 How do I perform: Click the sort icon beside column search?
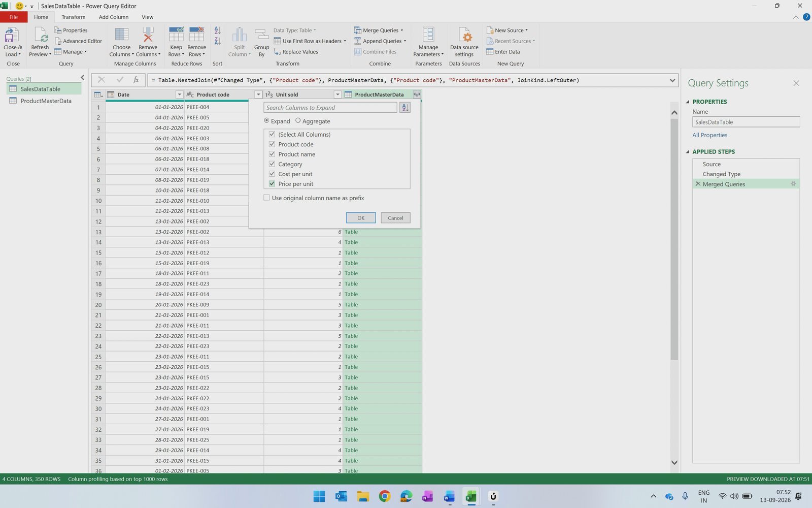click(x=405, y=108)
